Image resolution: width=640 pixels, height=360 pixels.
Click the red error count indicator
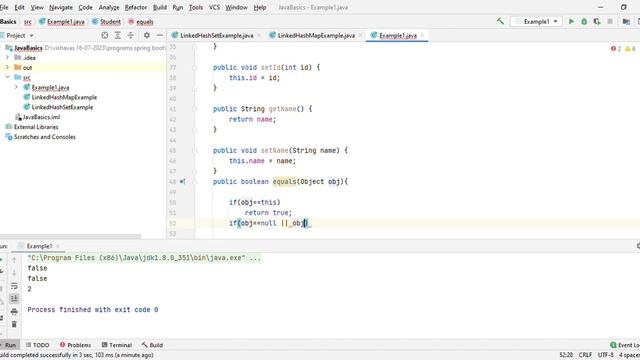tap(616, 49)
